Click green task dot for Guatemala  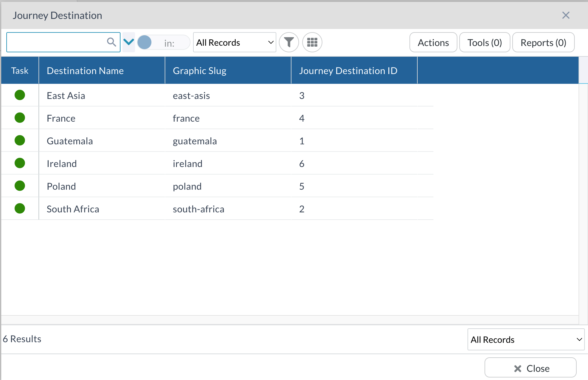point(20,140)
